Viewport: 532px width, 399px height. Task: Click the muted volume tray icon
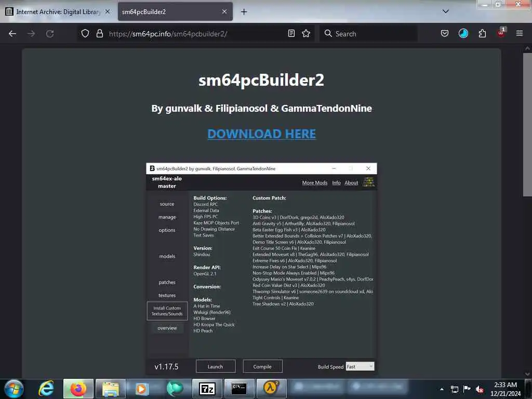coord(480,389)
